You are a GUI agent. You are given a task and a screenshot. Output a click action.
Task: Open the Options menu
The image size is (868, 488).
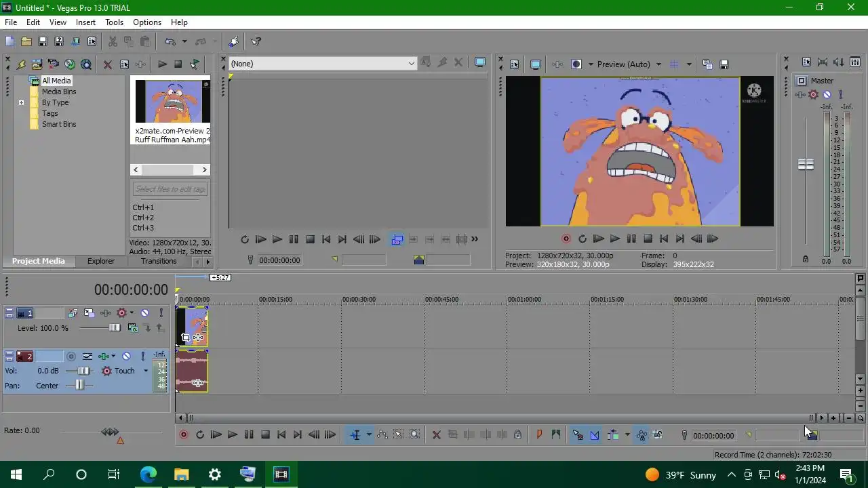(x=147, y=22)
